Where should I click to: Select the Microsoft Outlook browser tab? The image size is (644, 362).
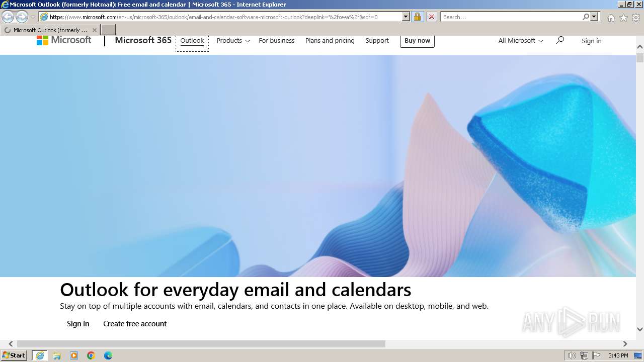point(50,30)
